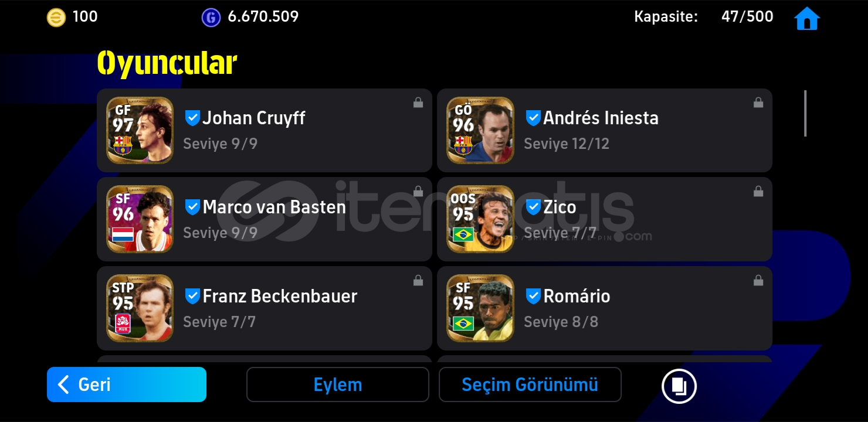Tap blue shield badge beside Marco van Basten
Viewport: 868px width, 422px height.
(x=192, y=207)
